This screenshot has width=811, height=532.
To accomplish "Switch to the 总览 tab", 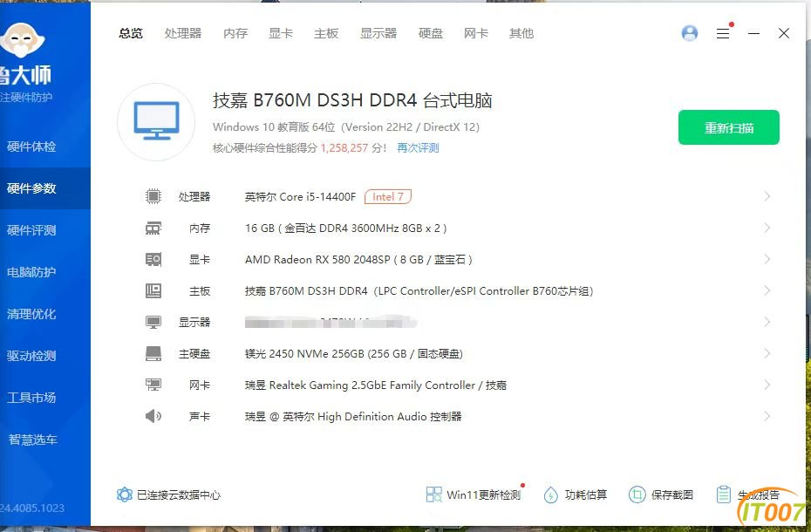I will (130, 34).
